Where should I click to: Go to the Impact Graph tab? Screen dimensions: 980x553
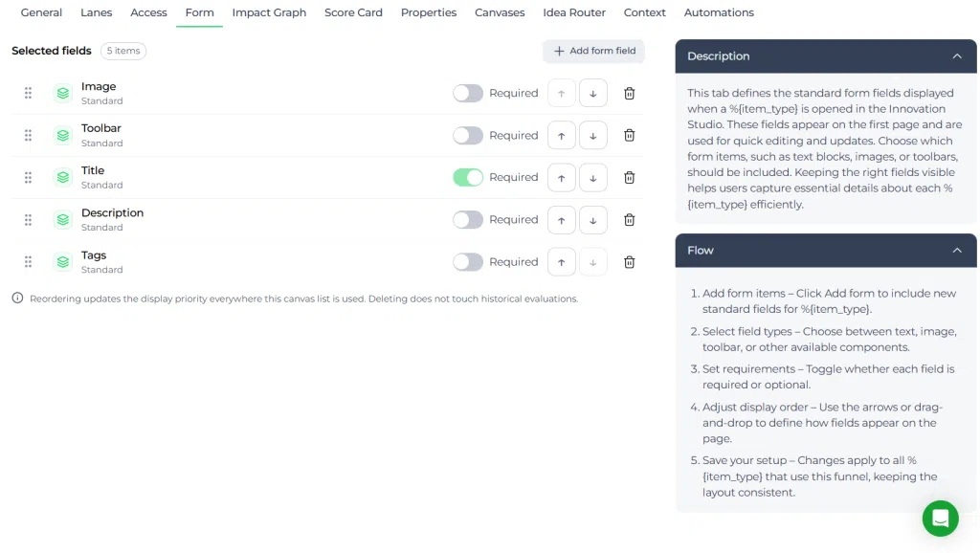(x=269, y=12)
